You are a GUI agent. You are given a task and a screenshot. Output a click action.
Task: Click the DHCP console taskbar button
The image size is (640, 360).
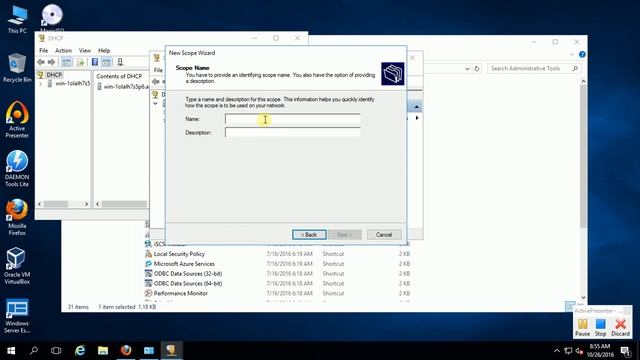click(171, 351)
